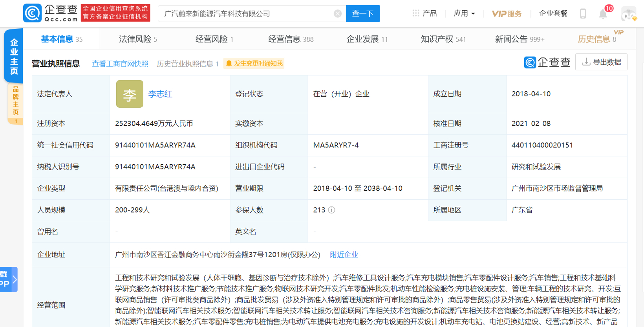
Task: Open 查看工商官网快照 link
Action: coord(120,64)
